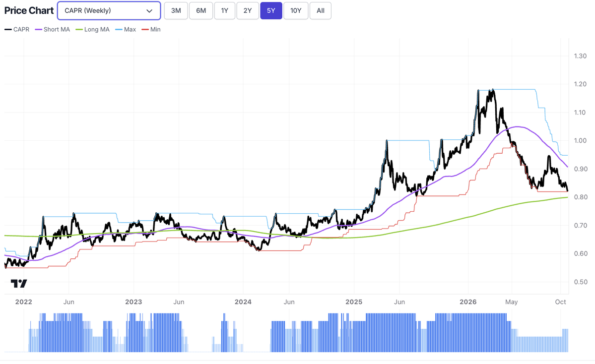This screenshot has height=364, width=595.
Task: Click the 2023 time axis label
Action: click(x=133, y=302)
